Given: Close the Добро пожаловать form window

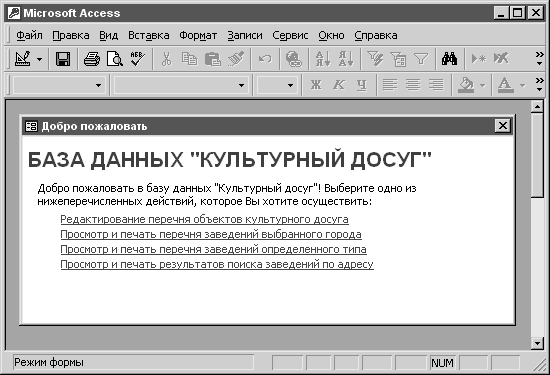Looking at the screenshot, I should [x=503, y=126].
